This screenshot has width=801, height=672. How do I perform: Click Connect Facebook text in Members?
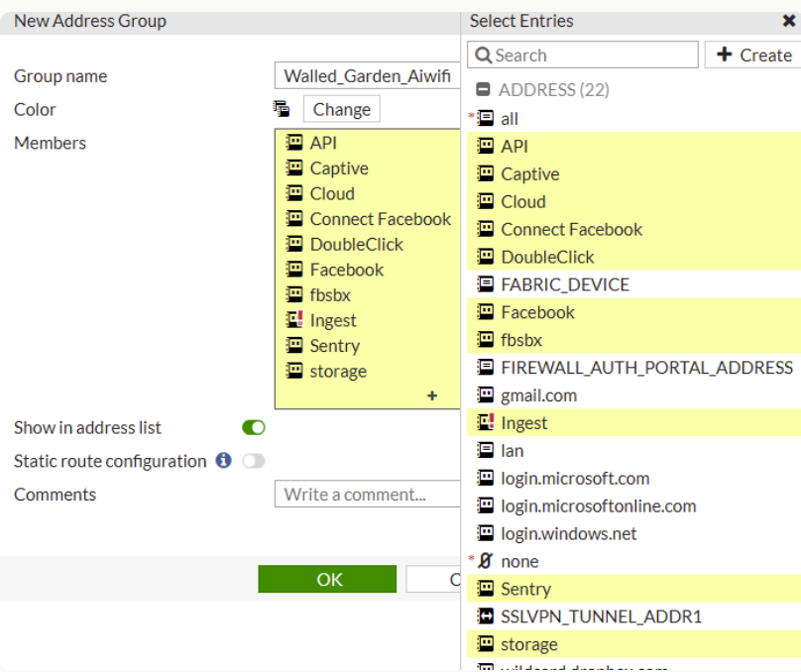point(381,219)
